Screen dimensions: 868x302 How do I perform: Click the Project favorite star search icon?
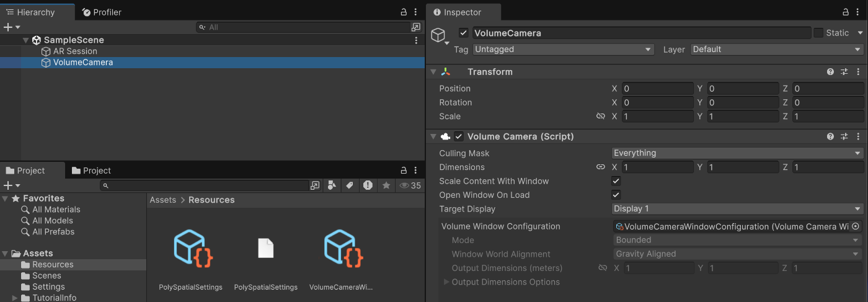click(x=386, y=185)
